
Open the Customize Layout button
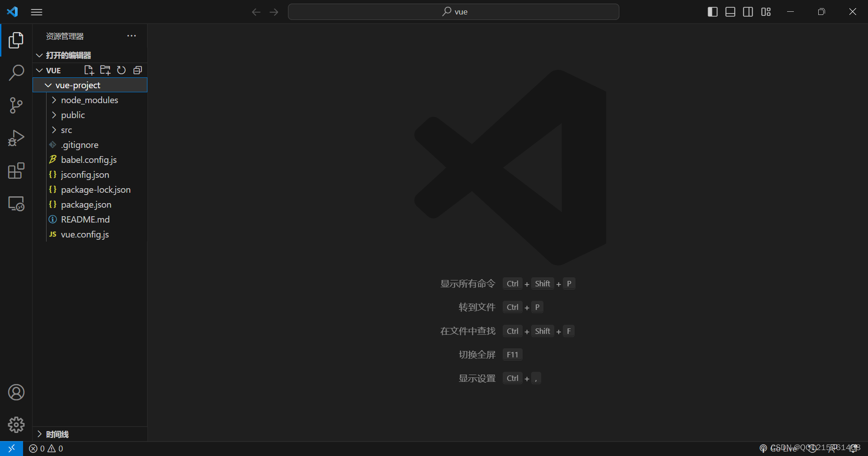[766, 12]
